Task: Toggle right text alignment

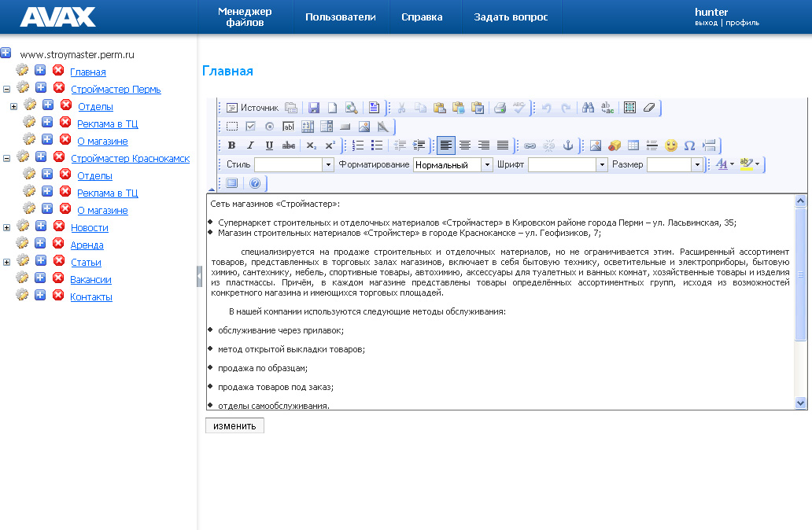Action: click(x=484, y=145)
